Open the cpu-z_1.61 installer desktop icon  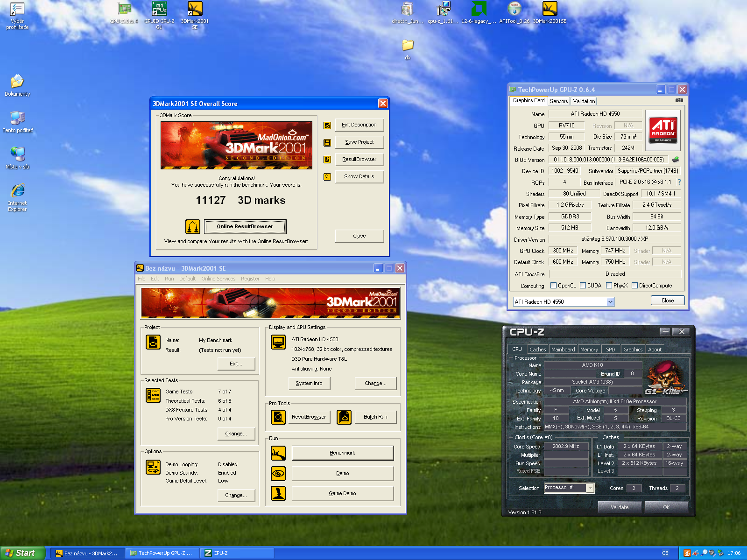click(443, 13)
